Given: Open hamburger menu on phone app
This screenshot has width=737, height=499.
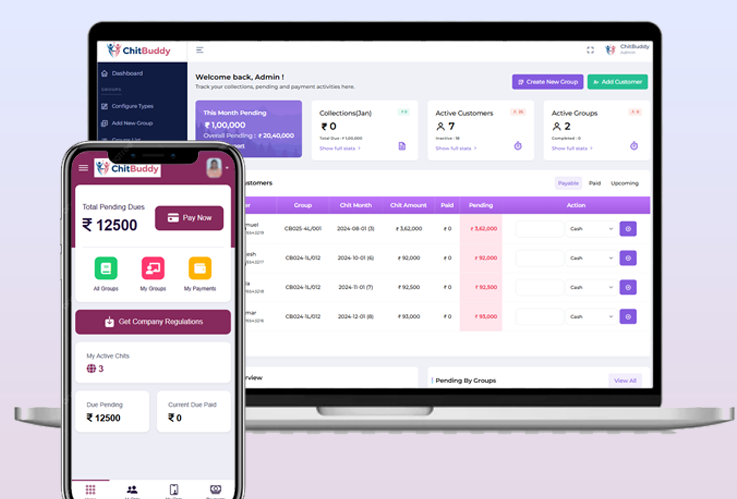Looking at the screenshot, I should [83, 168].
